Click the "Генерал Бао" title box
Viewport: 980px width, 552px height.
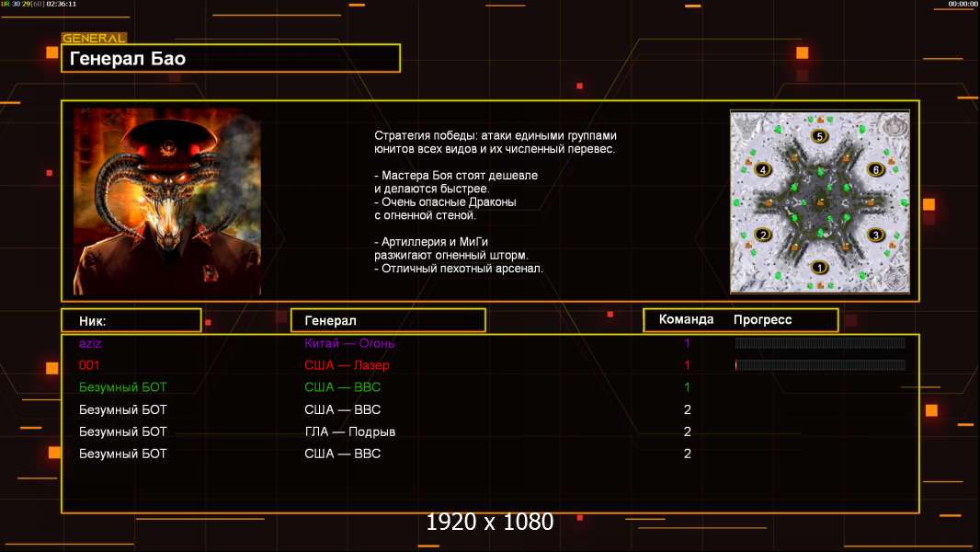[230, 59]
